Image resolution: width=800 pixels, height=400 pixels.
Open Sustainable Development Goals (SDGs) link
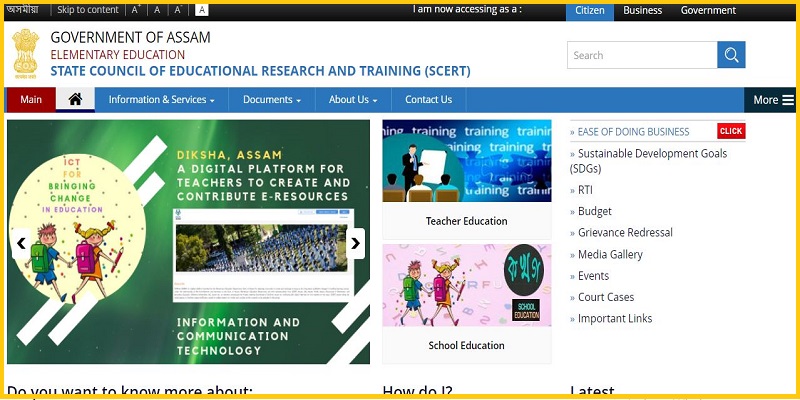coord(648,161)
